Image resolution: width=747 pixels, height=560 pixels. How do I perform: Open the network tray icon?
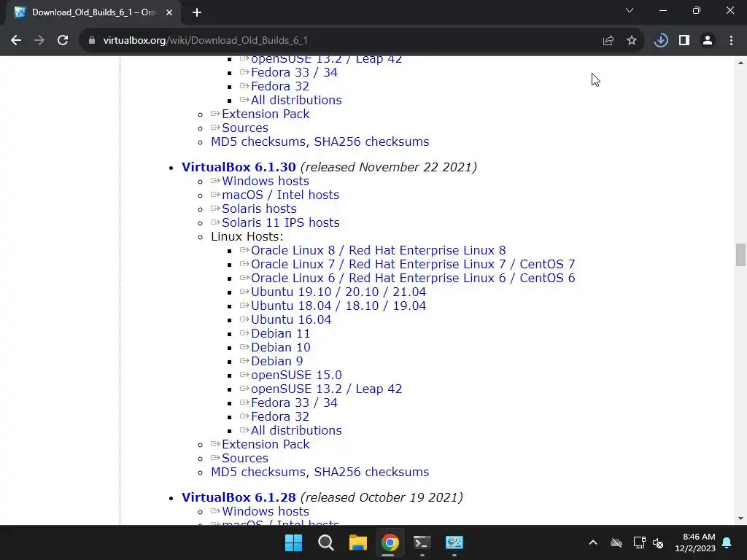(639, 542)
